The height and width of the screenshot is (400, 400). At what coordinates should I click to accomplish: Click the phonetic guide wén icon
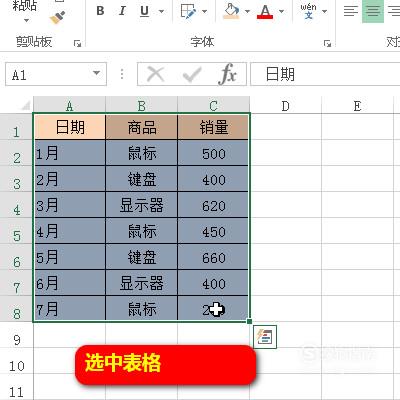[308, 11]
